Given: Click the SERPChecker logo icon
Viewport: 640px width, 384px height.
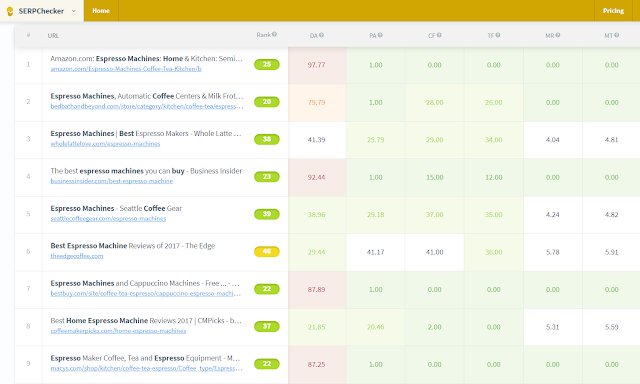Looking at the screenshot, I should coord(10,11).
